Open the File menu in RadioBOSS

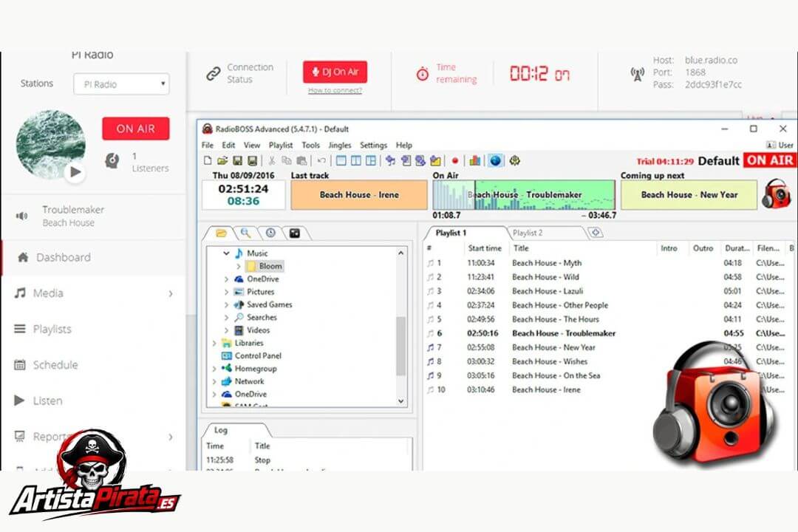point(208,145)
